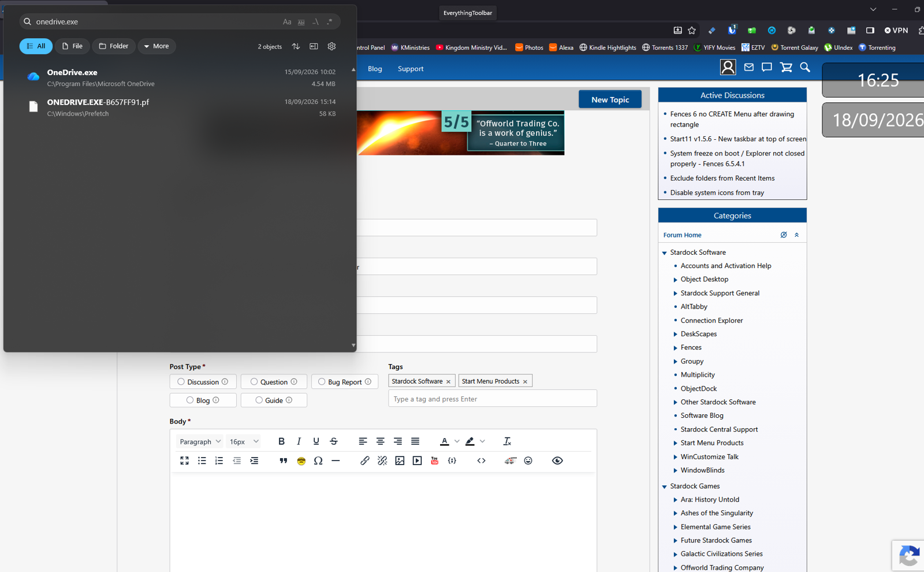This screenshot has width=924, height=572.
Task: Open the shopping cart icon
Action: [x=786, y=68]
